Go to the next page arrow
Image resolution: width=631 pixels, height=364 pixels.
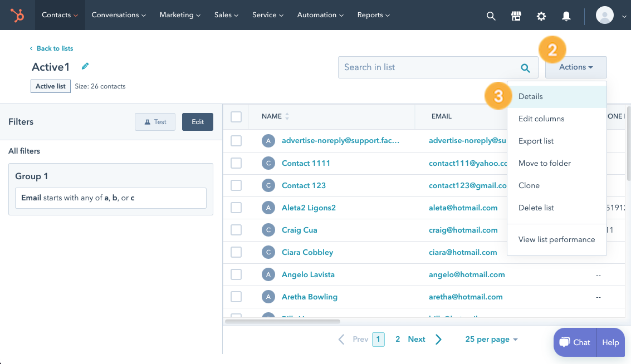439,340
